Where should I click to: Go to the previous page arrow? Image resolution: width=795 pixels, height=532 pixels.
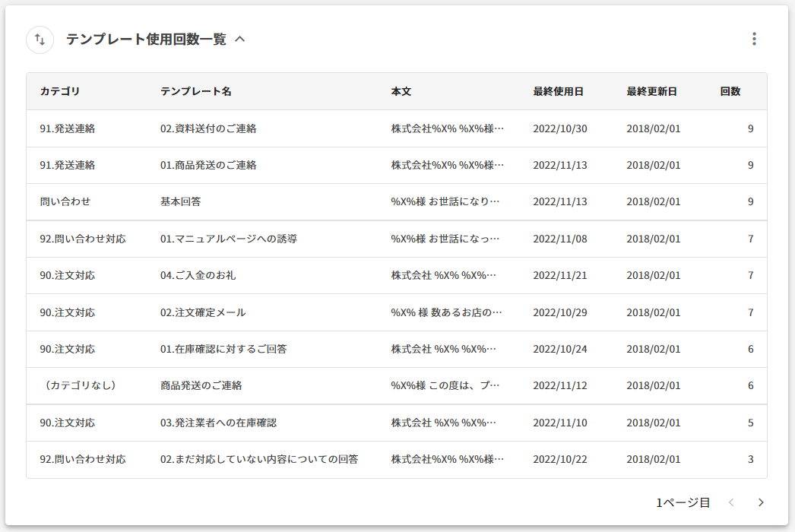tap(731, 502)
